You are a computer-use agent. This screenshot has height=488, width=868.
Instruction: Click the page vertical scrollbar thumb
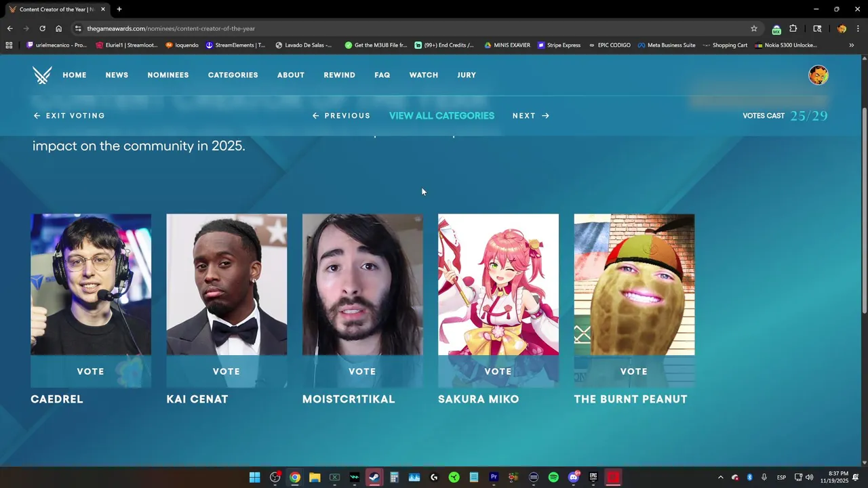click(x=863, y=210)
